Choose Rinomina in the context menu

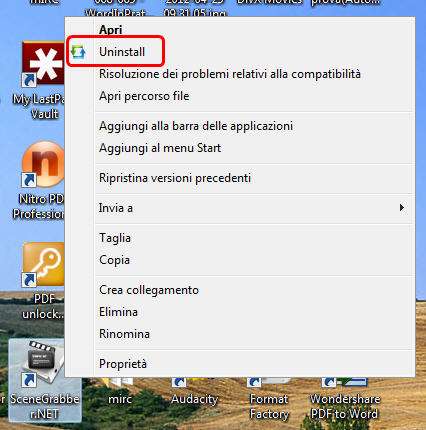[x=124, y=334]
